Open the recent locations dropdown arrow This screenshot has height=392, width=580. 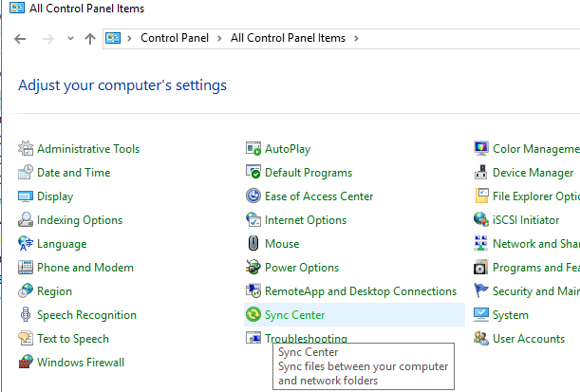70,39
